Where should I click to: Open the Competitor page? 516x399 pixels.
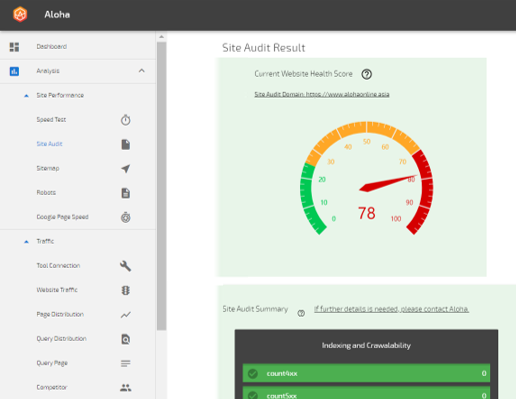[x=52, y=387]
